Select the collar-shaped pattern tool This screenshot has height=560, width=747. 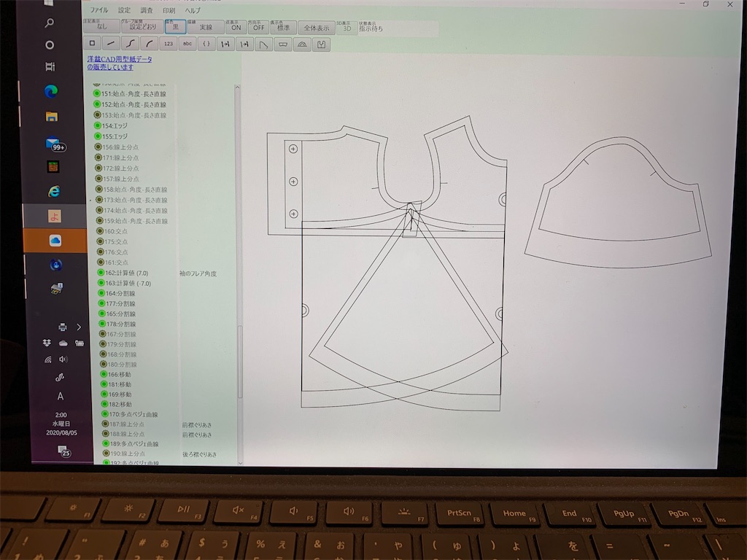283,44
